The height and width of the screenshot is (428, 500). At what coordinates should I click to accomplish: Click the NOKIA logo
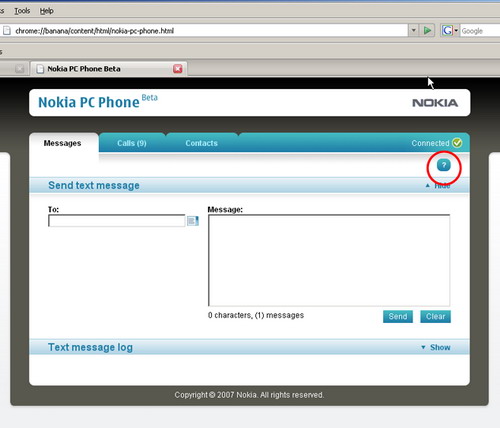(x=435, y=103)
